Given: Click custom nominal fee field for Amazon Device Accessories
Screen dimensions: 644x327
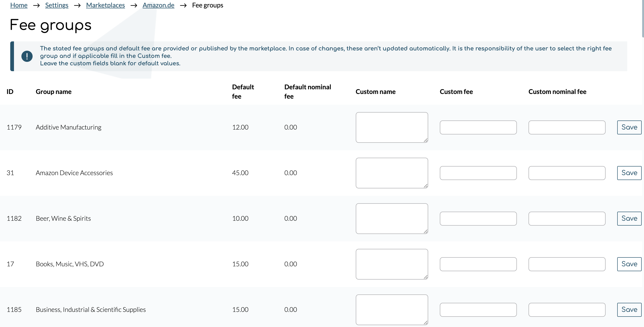Looking at the screenshot, I should point(567,173).
